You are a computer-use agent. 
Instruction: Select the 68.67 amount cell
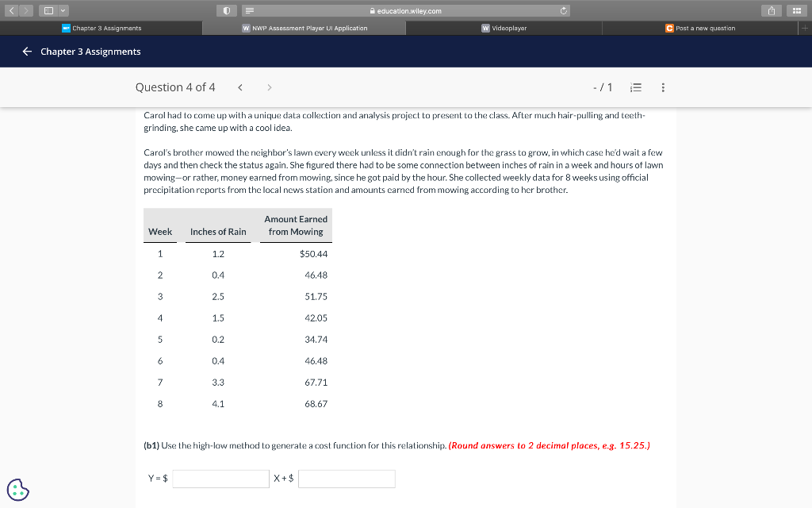316,404
